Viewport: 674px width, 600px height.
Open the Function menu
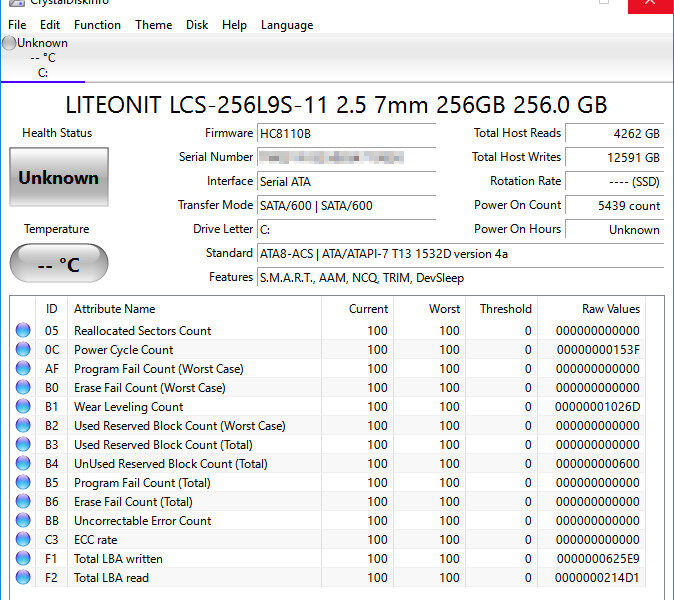tap(97, 25)
